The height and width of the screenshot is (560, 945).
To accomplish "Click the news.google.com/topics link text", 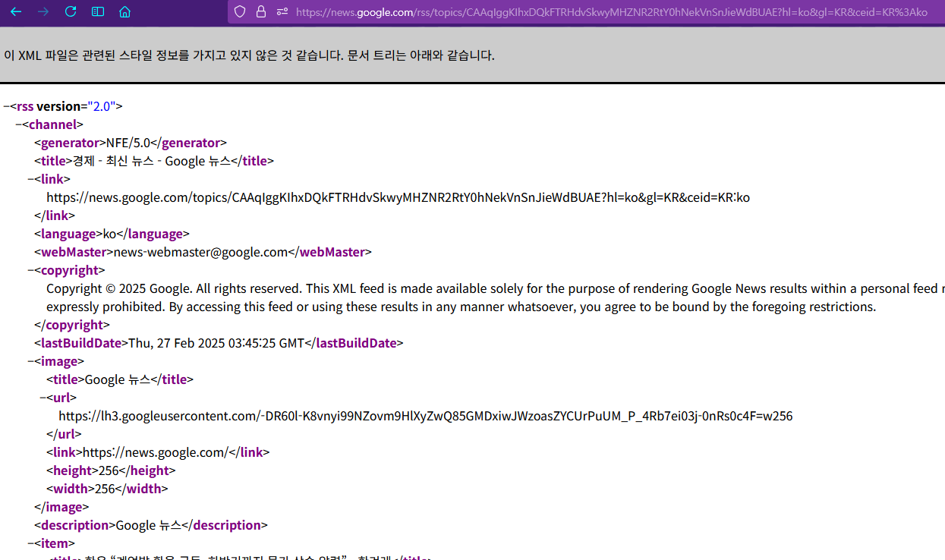I will point(398,197).
